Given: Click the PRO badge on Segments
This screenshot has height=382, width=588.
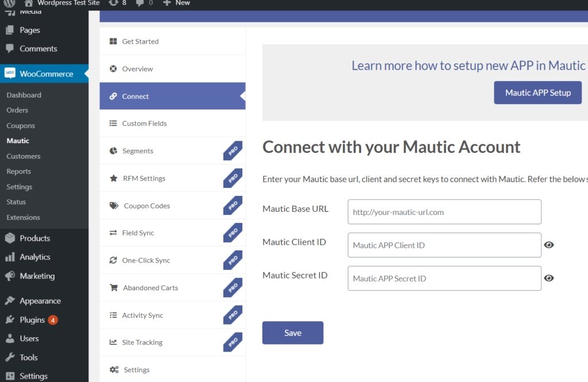Looking at the screenshot, I should click(233, 151).
